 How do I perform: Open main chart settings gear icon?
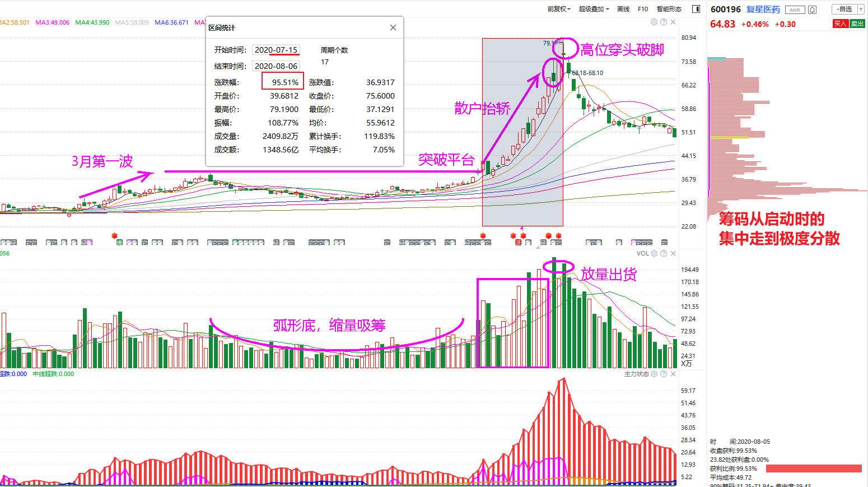654,22
